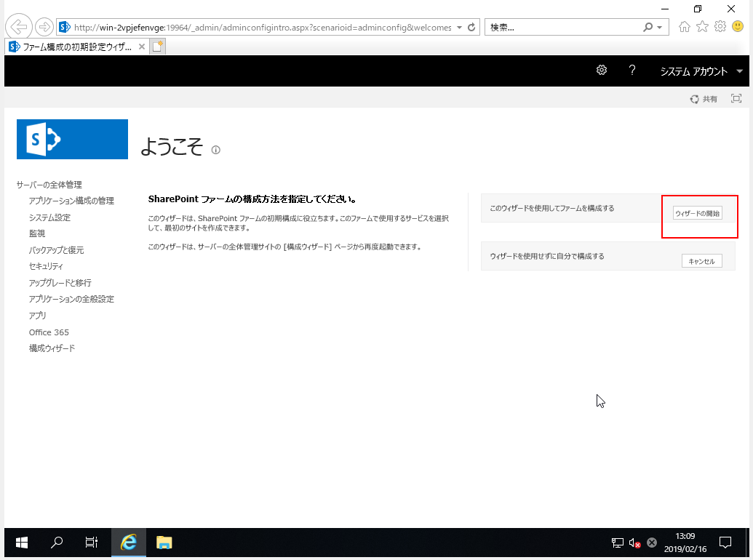Click the browser back arrow button

(x=19, y=27)
